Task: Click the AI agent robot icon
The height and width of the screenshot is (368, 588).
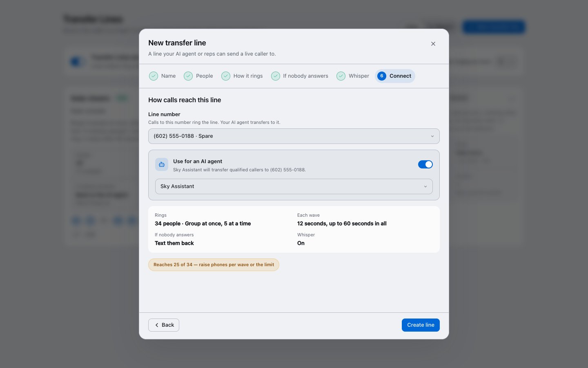Action: (162, 164)
